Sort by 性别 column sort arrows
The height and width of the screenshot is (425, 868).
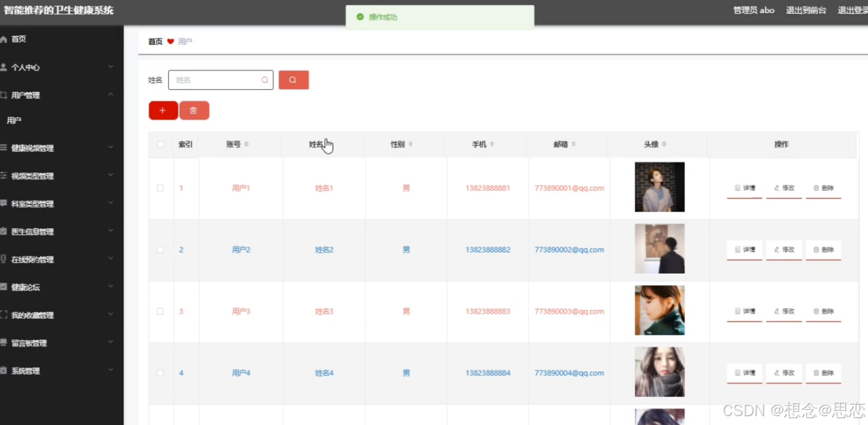(410, 145)
